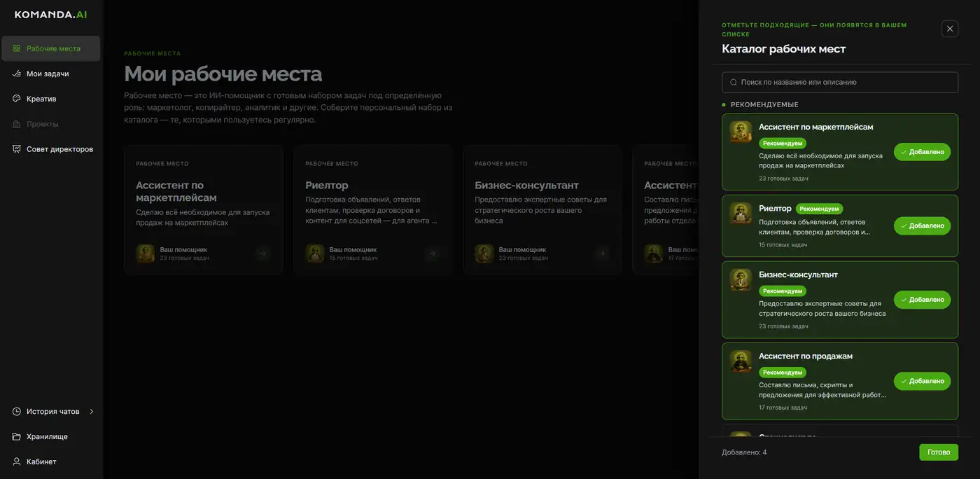Open arrow on Бизнес-консультант workplace card

tap(601, 254)
